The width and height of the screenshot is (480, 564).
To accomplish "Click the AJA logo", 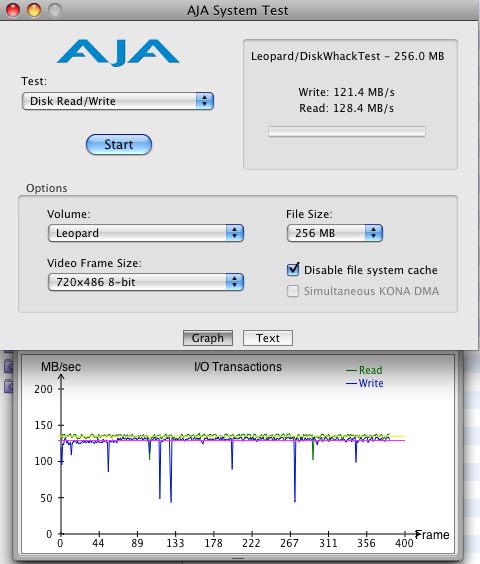I will tap(118, 53).
